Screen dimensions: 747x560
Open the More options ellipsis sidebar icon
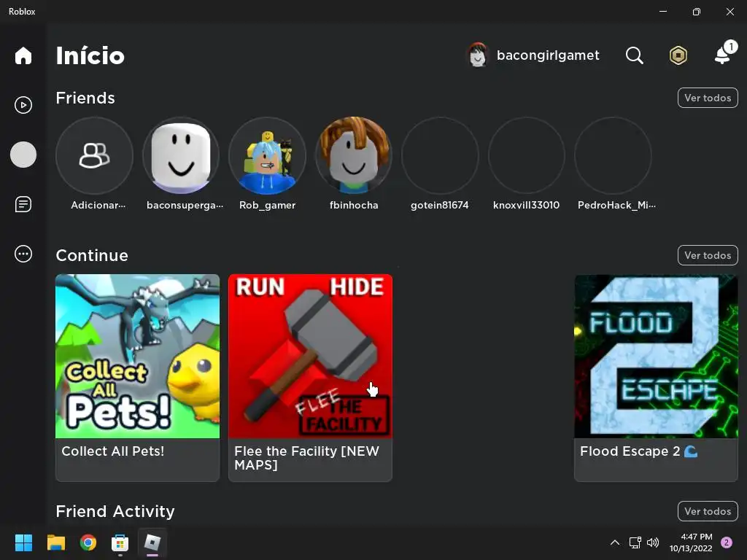(x=23, y=254)
